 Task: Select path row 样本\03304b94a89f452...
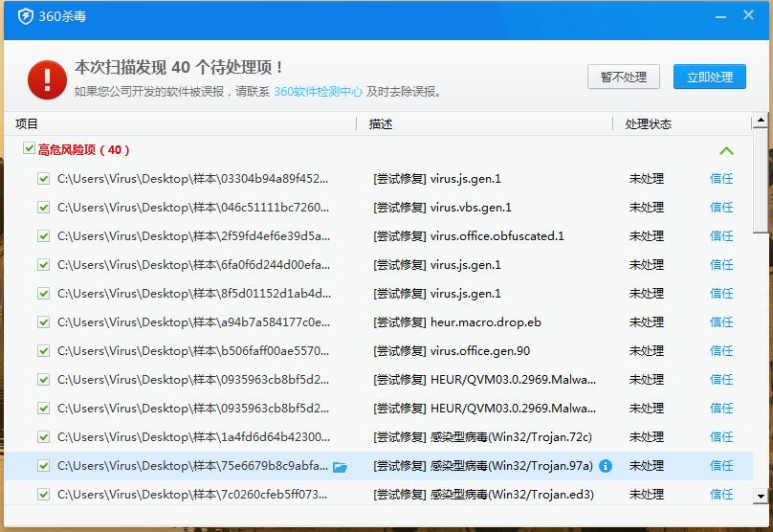192,179
